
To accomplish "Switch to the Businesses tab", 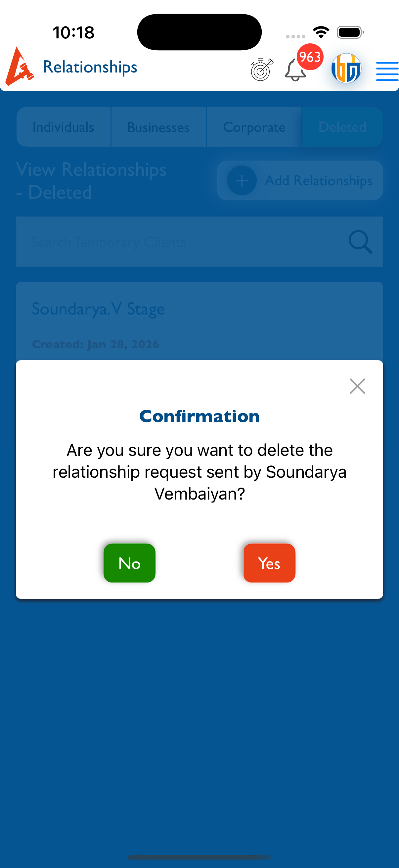I will 158,127.
